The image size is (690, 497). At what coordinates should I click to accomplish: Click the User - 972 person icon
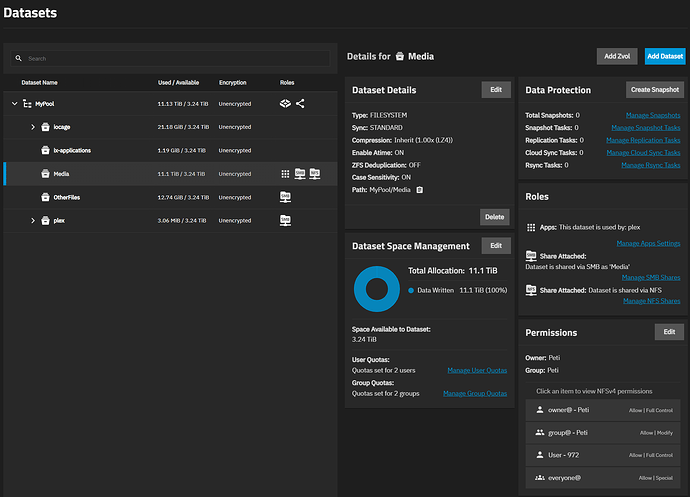pos(540,455)
